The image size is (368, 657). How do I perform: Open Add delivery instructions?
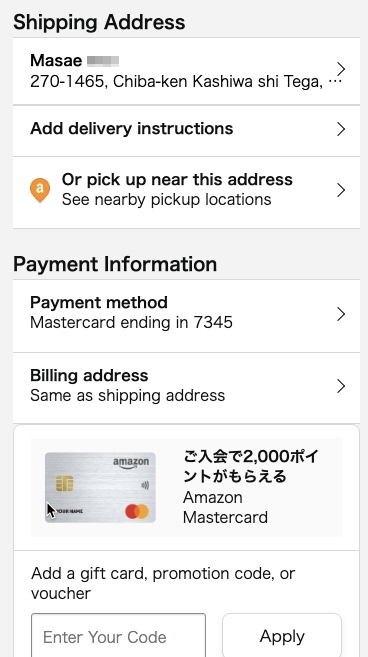point(187,131)
